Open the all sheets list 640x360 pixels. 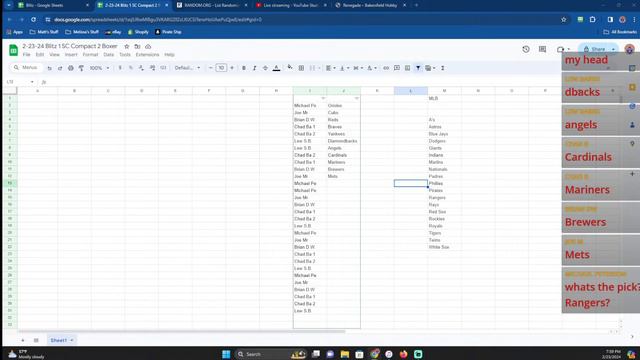click(36, 340)
